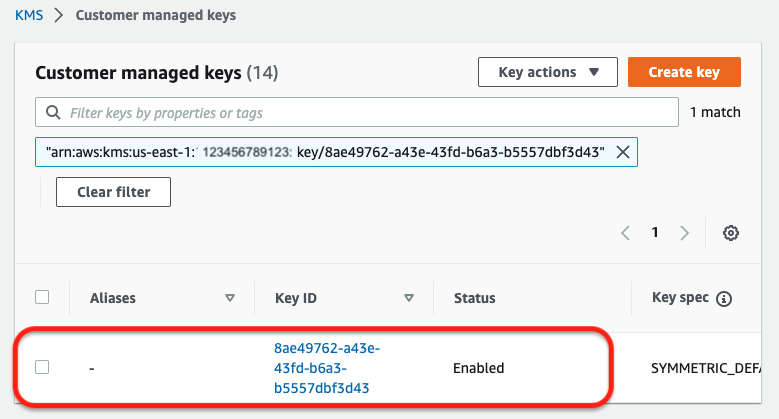Viewport: 779px width, 419px height.
Task: Focus the Filter keys by properties field
Action: click(x=357, y=112)
